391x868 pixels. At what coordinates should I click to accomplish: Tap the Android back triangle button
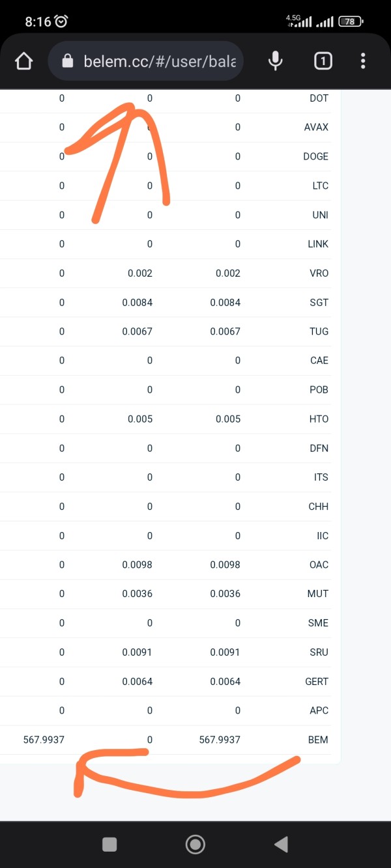tap(281, 845)
